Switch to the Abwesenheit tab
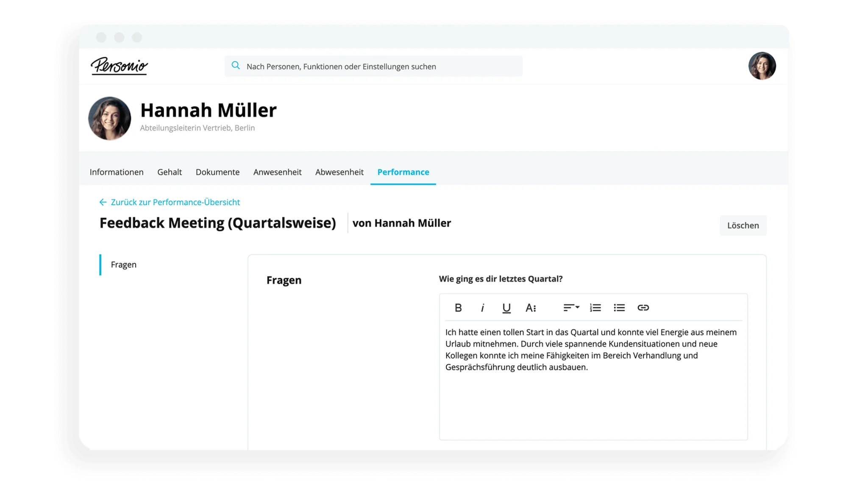868x484 pixels. (x=339, y=172)
